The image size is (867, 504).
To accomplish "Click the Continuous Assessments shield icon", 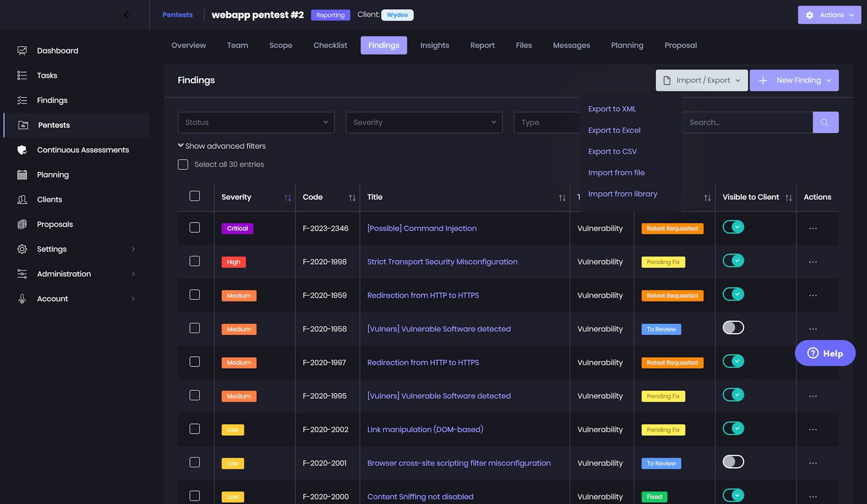I will tap(22, 150).
